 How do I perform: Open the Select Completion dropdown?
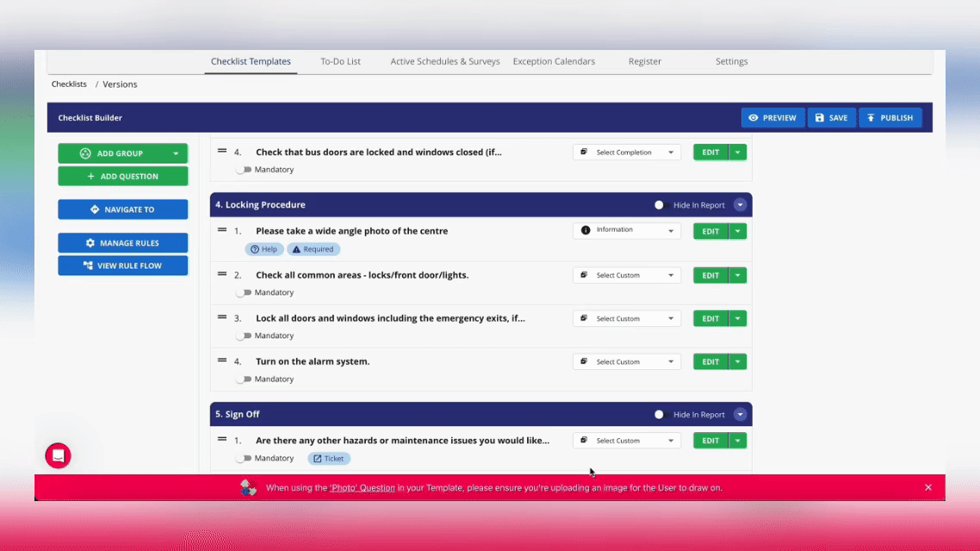626,152
